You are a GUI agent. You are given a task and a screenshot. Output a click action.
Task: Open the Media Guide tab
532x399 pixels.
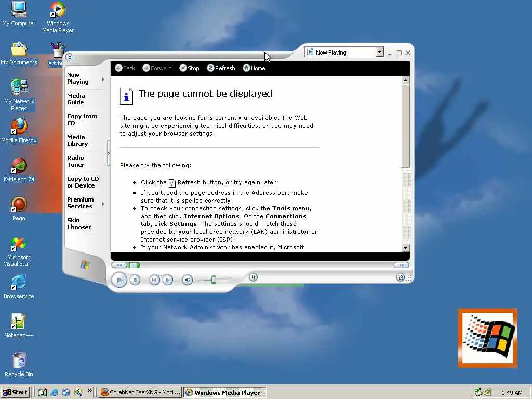76,99
